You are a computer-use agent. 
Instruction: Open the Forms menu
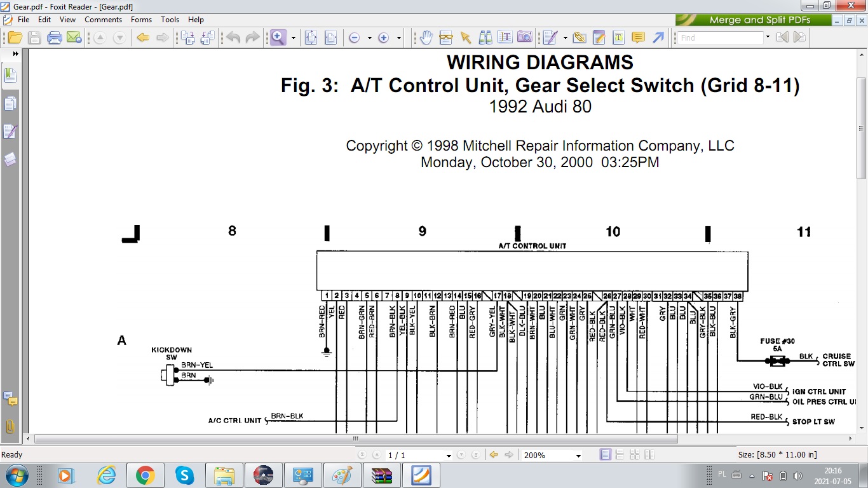pos(141,20)
